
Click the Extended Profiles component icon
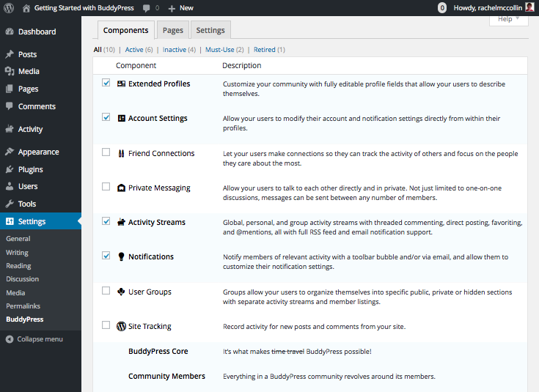(x=121, y=84)
